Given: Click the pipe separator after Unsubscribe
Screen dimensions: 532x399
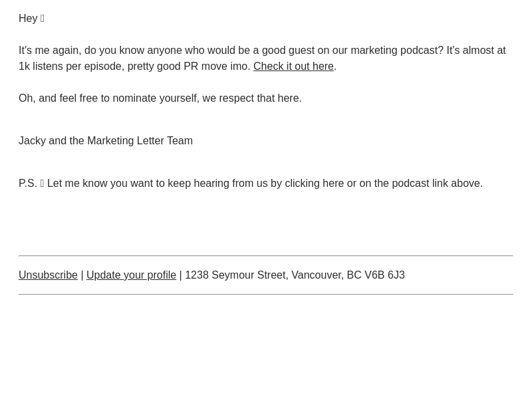Looking at the screenshot, I should [82, 275].
